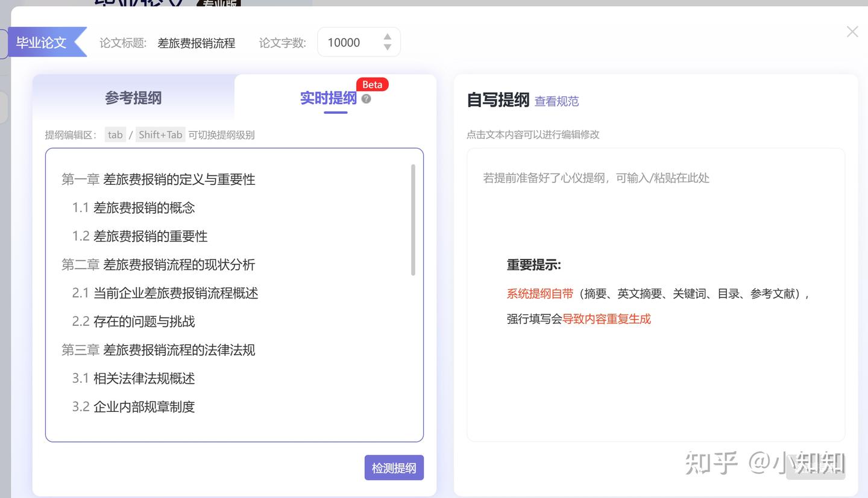The width and height of the screenshot is (868, 498).
Task: Click the help question mark icon beside 实时提纲
Action: pos(366,99)
